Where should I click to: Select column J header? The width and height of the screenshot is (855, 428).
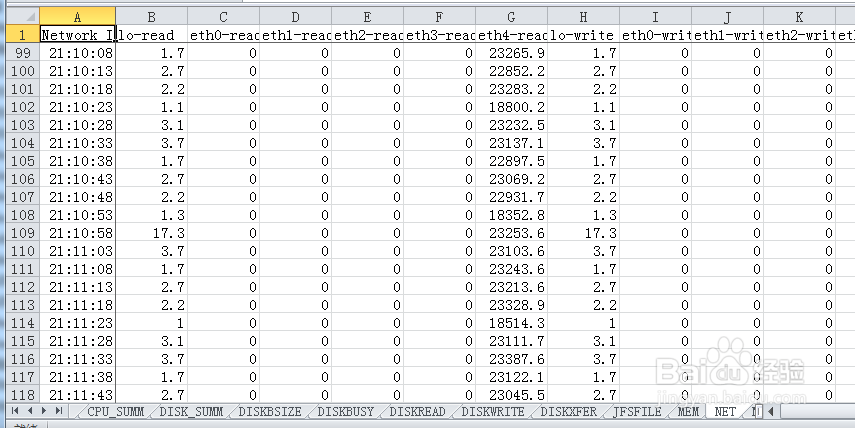tap(727, 16)
